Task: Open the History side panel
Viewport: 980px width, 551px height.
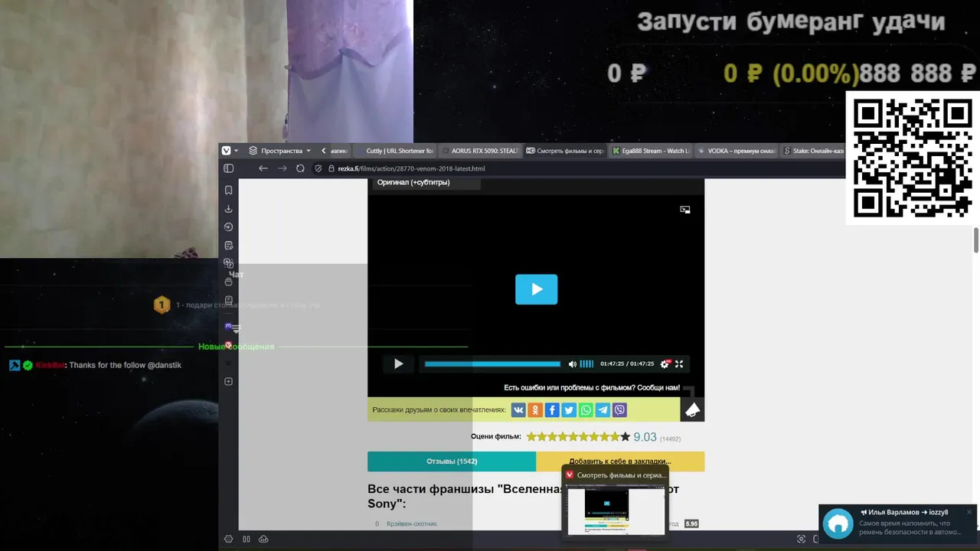Action: (228, 227)
